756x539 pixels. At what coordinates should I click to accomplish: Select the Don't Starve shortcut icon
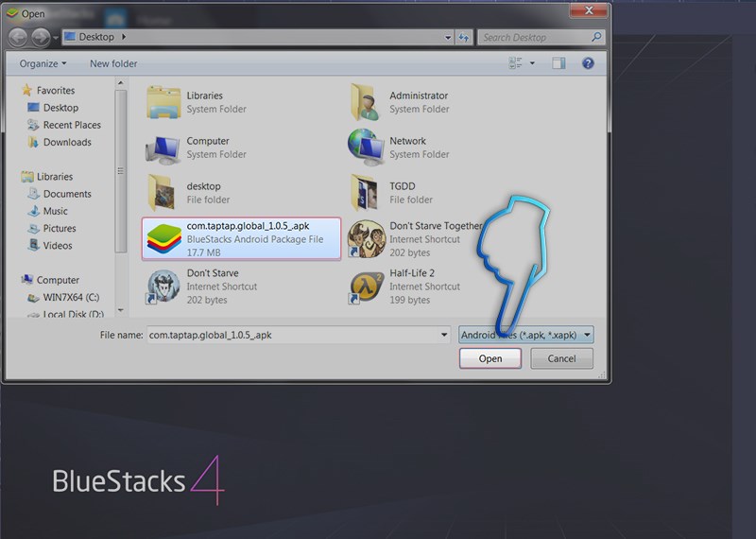(163, 287)
